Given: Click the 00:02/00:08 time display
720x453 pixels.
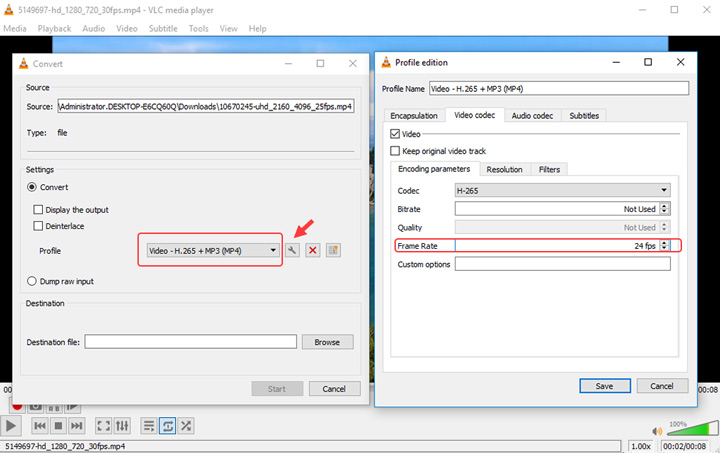Looking at the screenshot, I should point(684,446).
